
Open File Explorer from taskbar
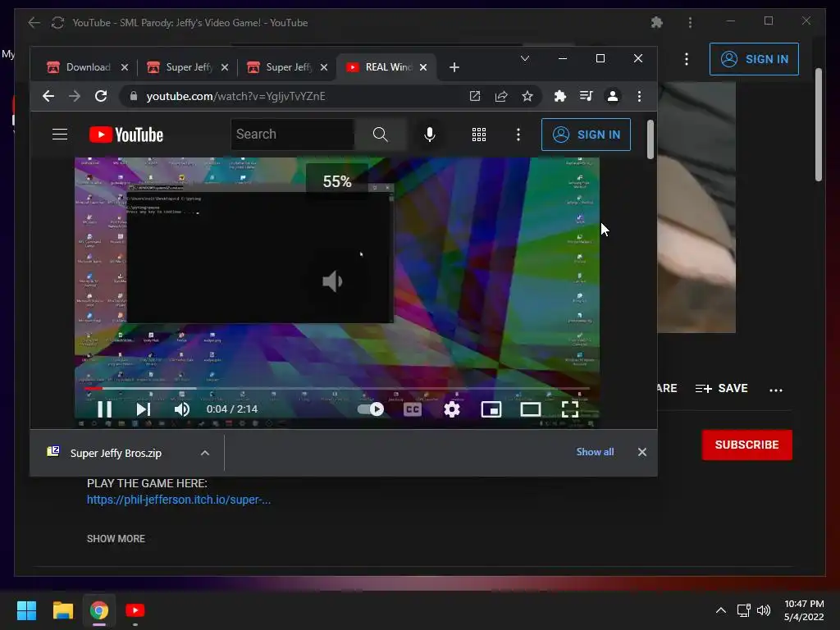(x=62, y=610)
